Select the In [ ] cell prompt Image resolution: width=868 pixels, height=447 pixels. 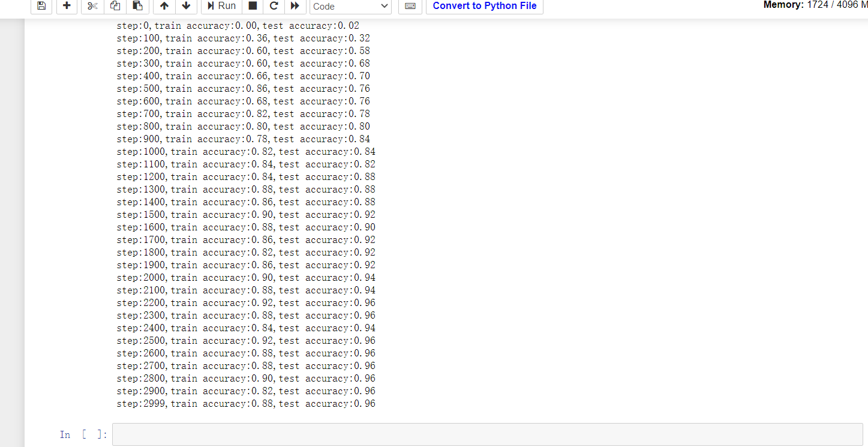click(83, 434)
